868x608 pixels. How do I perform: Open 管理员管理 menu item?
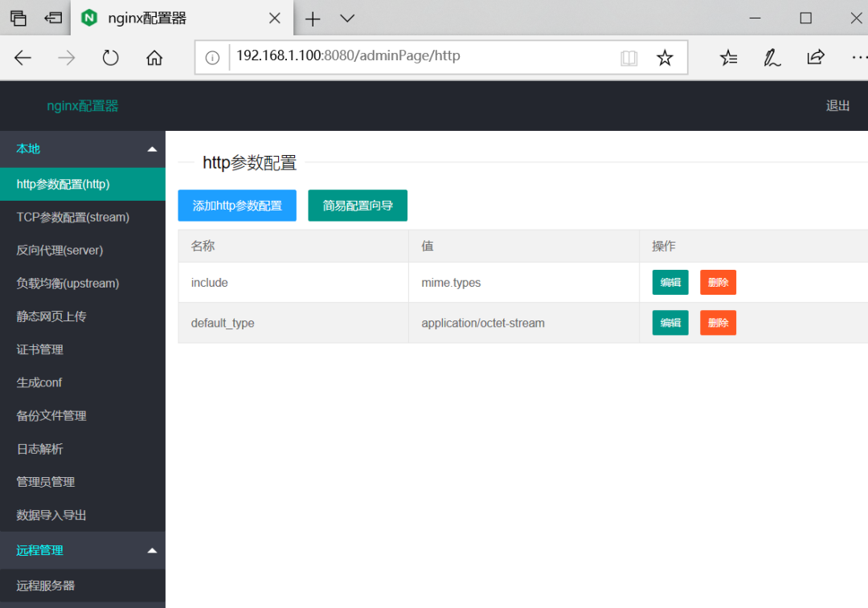pos(83,482)
